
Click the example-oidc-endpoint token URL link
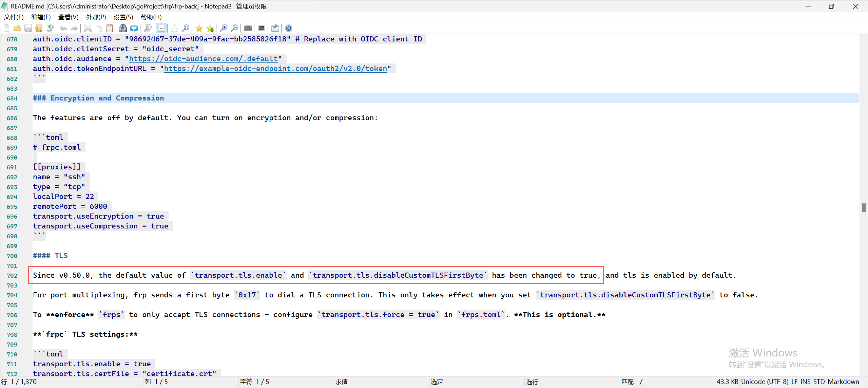click(x=275, y=69)
